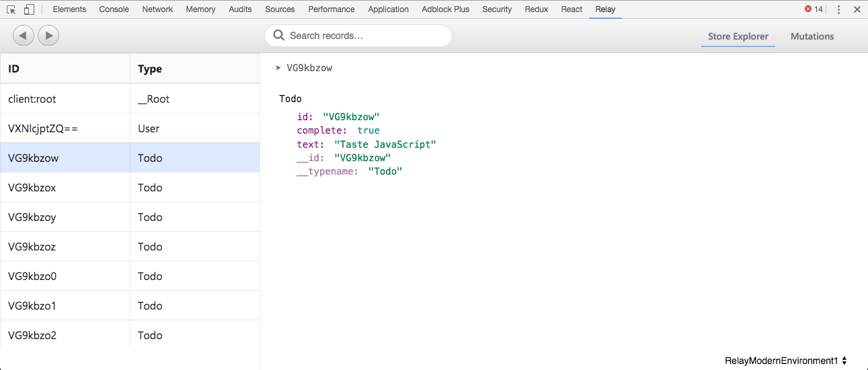The height and width of the screenshot is (370, 868).
Task: Click the red error count indicator
Action: [x=814, y=9]
